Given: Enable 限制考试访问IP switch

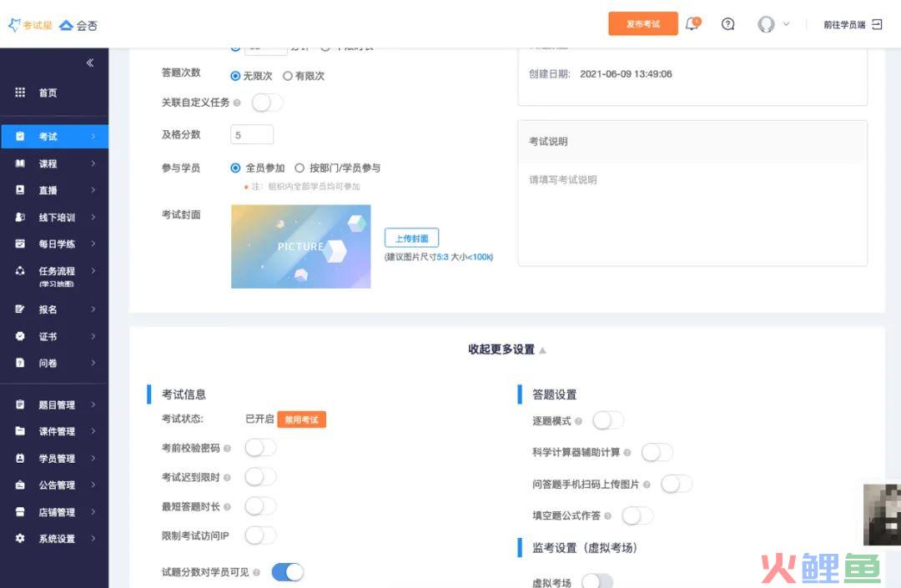Looking at the screenshot, I should 260,535.
